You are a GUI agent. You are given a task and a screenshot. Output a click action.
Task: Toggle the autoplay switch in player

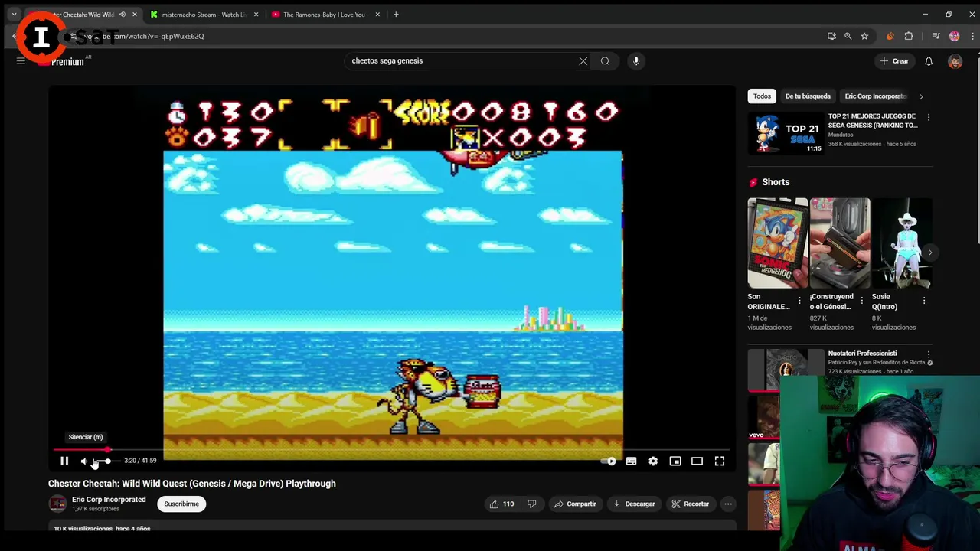(609, 461)
